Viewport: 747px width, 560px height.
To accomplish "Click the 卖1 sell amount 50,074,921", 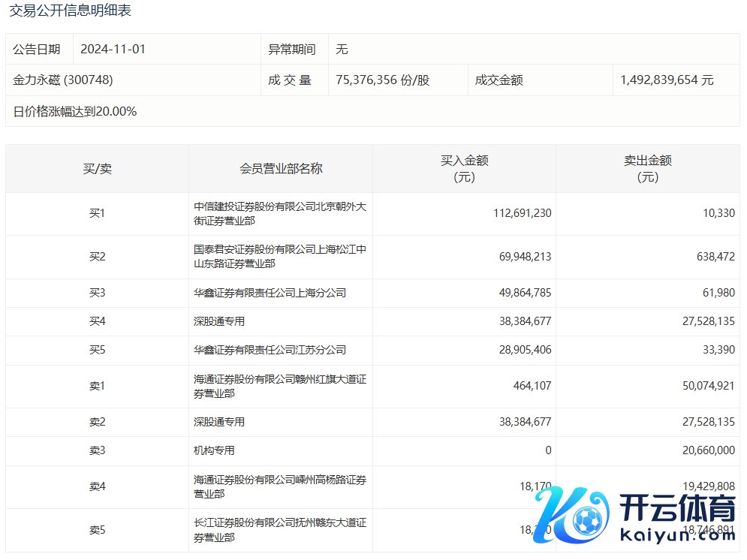I will coord(703,386).
